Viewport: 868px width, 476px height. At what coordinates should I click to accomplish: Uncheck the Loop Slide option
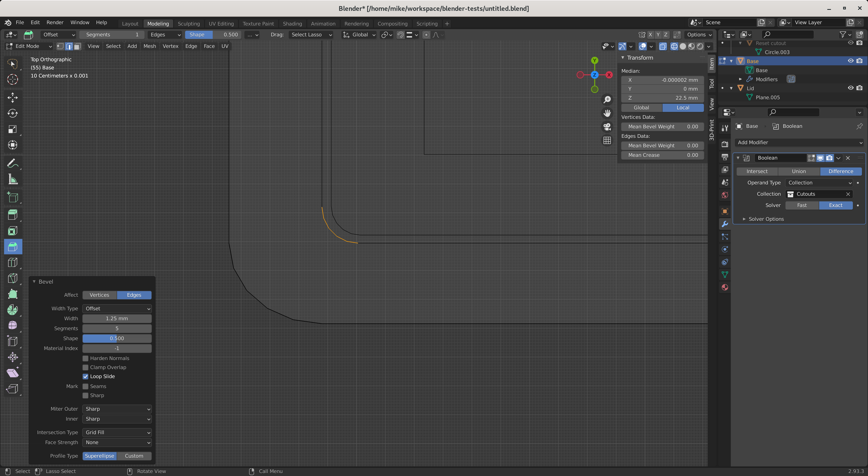86,376
